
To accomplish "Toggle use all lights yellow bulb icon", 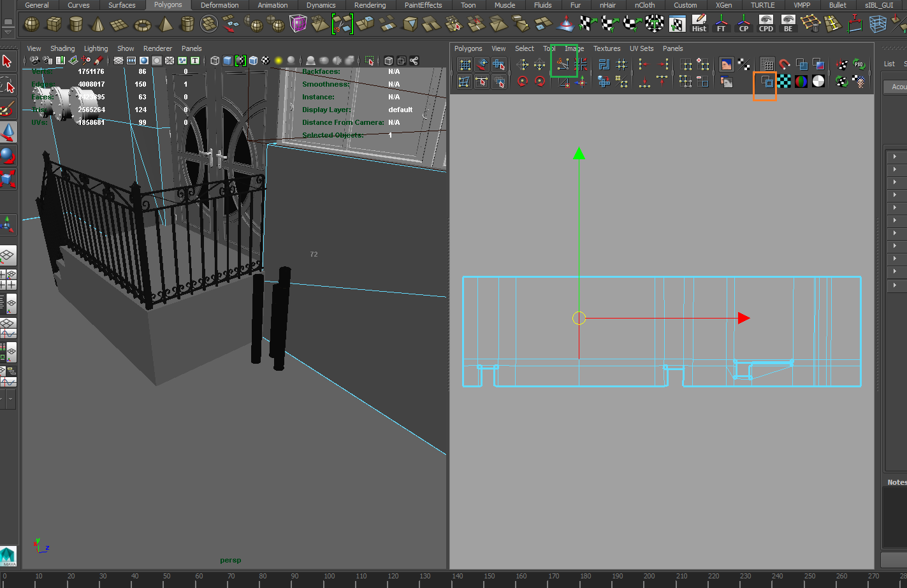I will [x=279, y=61].
